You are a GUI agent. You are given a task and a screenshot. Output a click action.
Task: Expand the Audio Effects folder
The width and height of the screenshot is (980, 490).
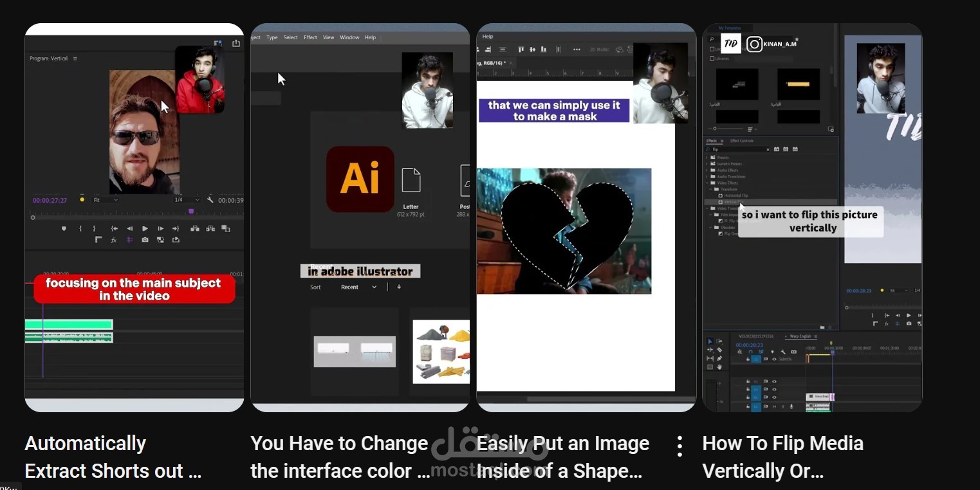[x=707, y=170]
